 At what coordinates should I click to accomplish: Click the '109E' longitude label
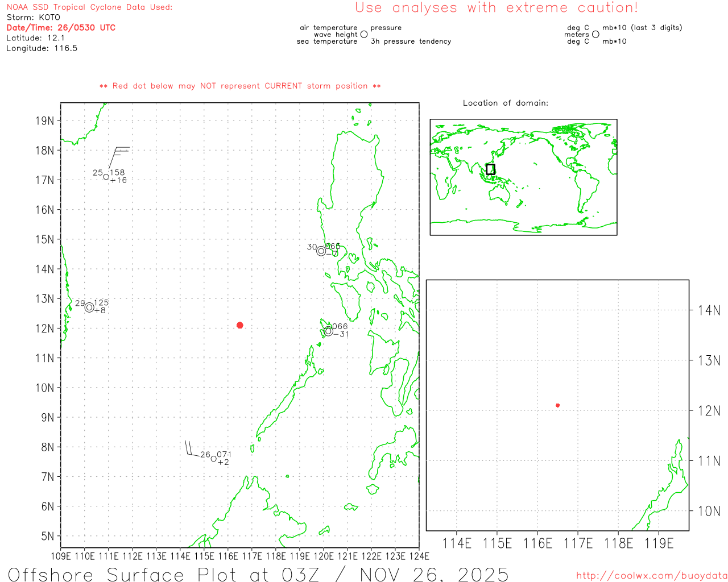coord(61,556)
